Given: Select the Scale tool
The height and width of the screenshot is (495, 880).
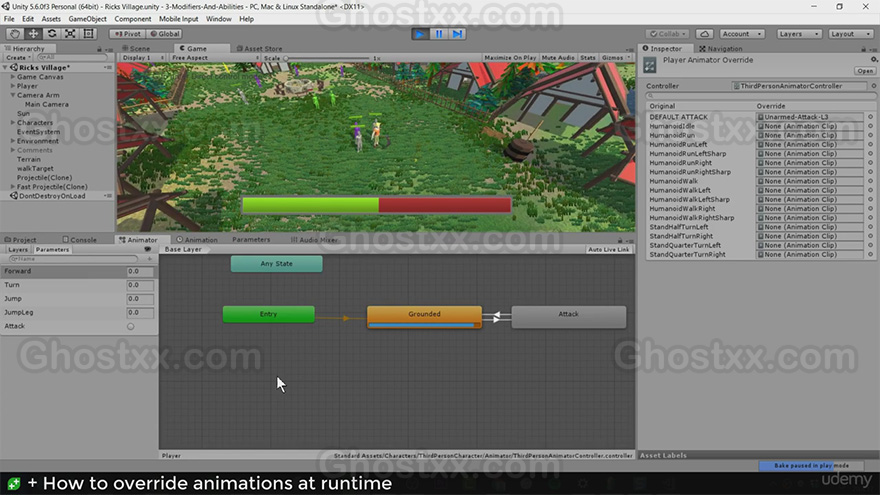Looking at the screenshot, I should pos(70,34).
